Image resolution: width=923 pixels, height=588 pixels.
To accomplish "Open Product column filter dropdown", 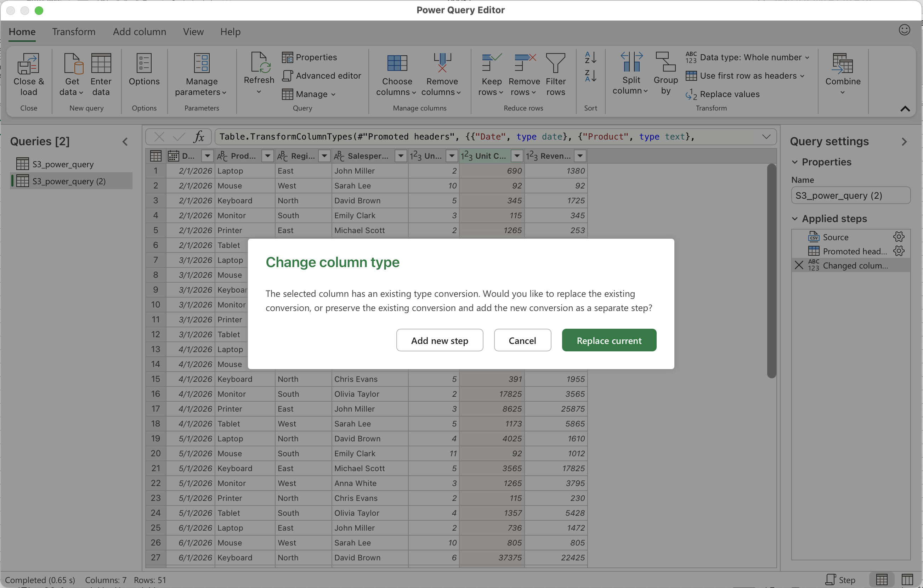I will coord(267,156).
